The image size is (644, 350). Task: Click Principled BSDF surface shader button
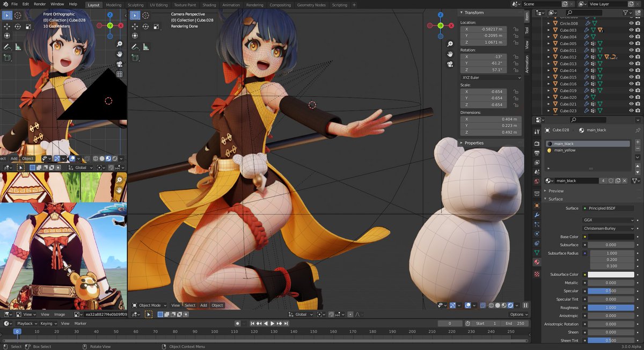coord(608,208)
